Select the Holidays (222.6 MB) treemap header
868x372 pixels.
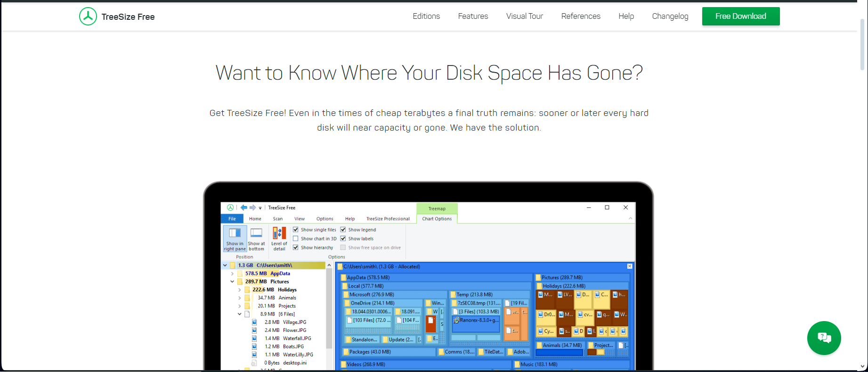click(582, 286)
